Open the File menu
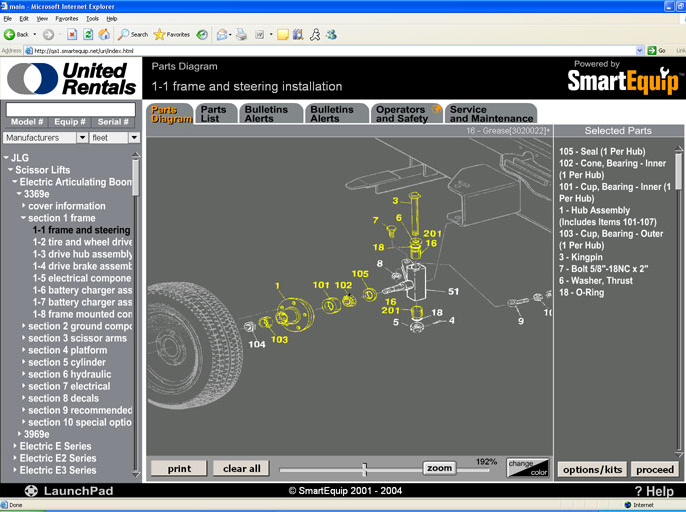 (7, 19)
